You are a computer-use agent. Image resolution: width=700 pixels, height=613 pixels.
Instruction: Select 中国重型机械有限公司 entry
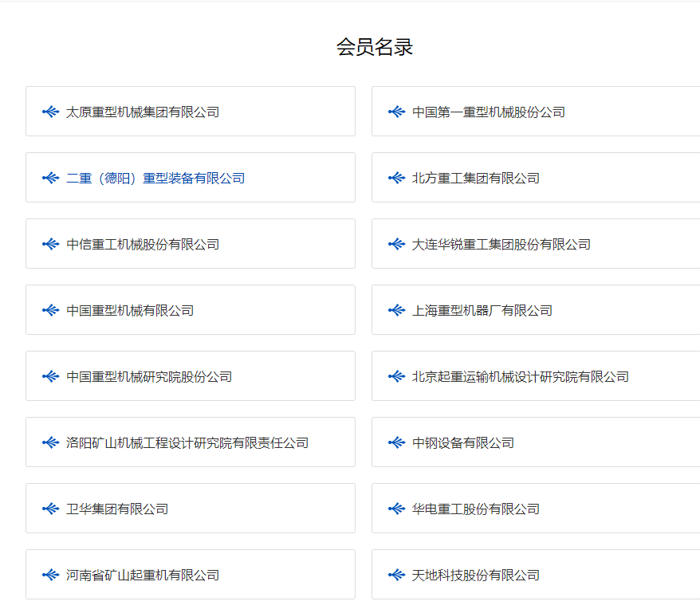[x=130, y=310]
